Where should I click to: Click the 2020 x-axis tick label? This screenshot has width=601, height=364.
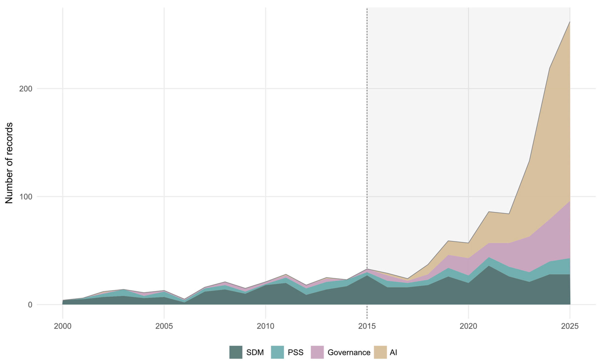tap(468, 326)
